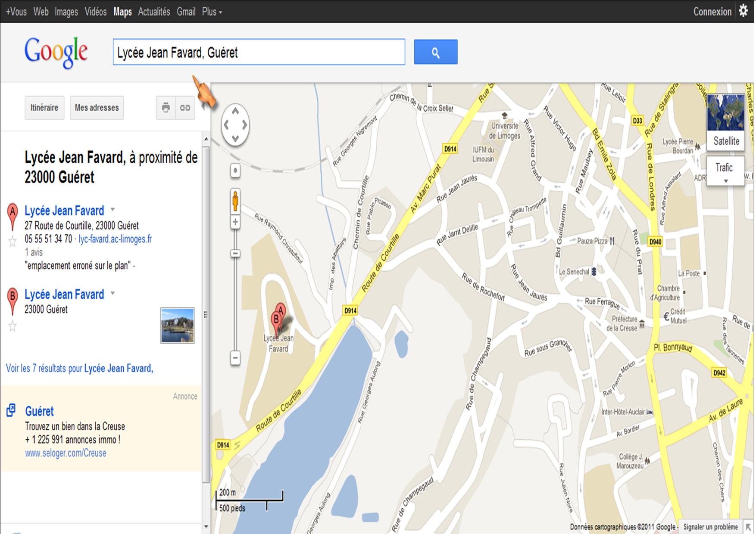Open the Plus menu in top bar
Screen dimensions: 756x534
coord(212,12)
